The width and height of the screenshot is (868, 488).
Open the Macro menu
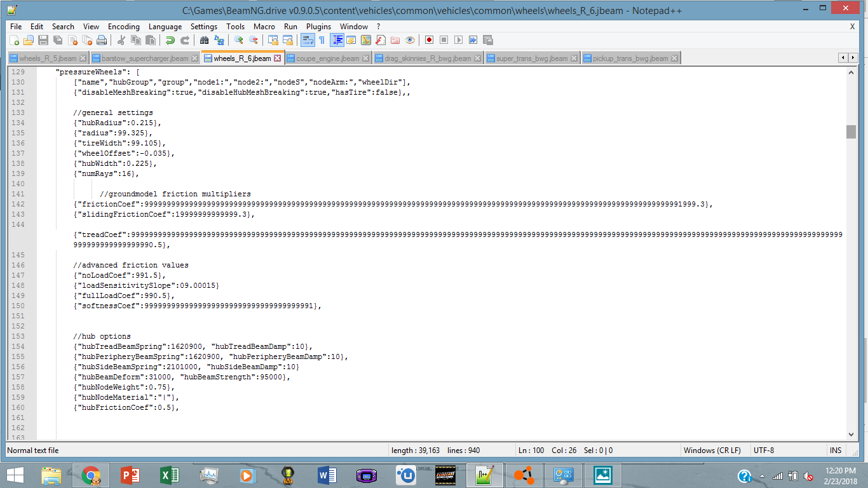pos(264,27)
